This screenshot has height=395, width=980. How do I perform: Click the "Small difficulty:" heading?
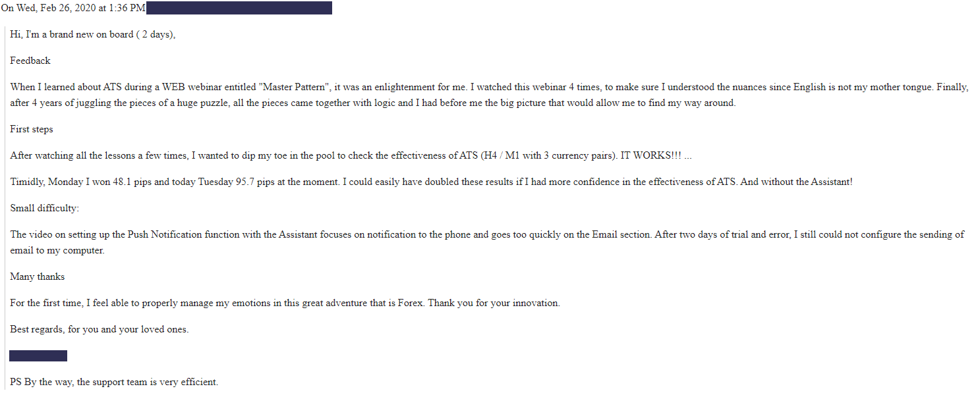coord(45,208)
